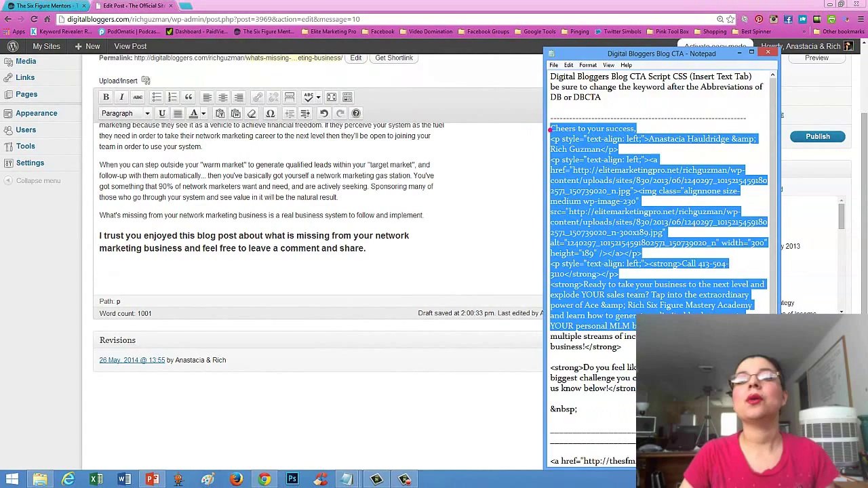868x488 pixels.
Task: Click the Add Media icon beside Upload/Insert
Action: coord(146,81)
